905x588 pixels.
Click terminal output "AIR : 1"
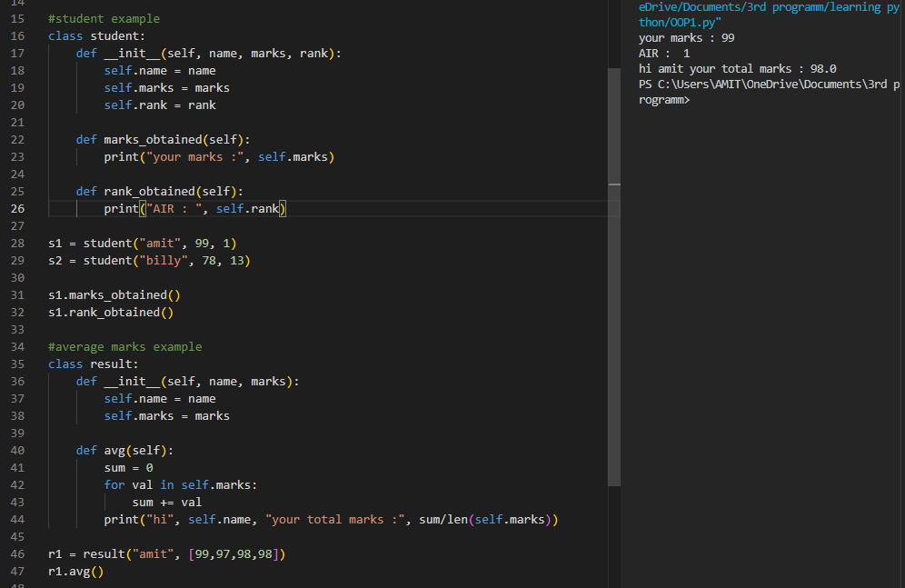[663, 53]
